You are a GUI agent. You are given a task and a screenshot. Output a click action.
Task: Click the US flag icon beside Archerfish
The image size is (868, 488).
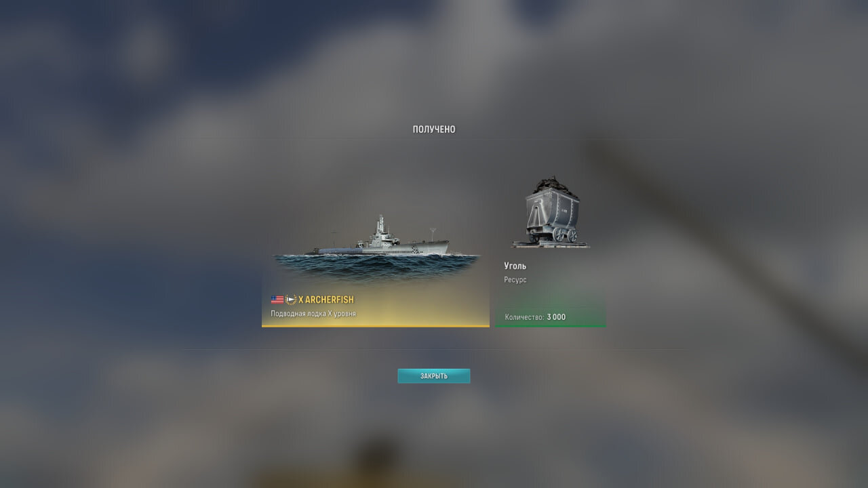pos(277,300)
